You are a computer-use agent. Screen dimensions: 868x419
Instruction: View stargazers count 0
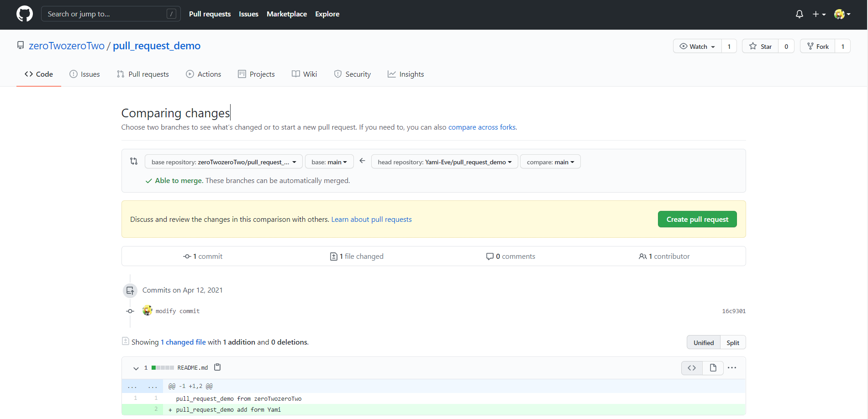786,46
